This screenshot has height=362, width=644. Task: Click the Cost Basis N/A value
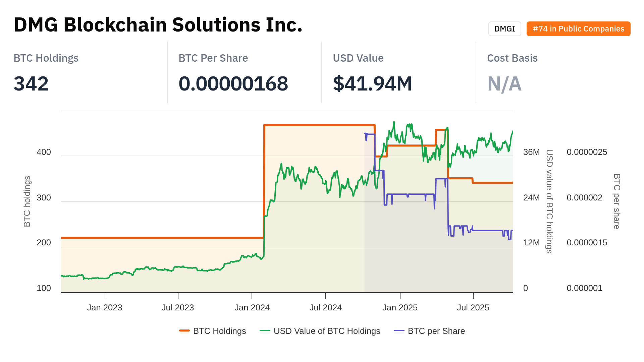[504, 83]
